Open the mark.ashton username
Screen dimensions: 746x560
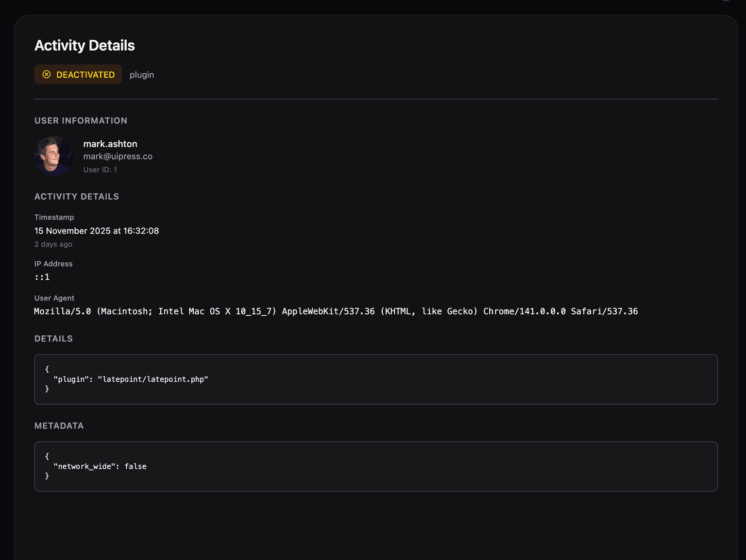pyautogui.click(x=110, y=144)
